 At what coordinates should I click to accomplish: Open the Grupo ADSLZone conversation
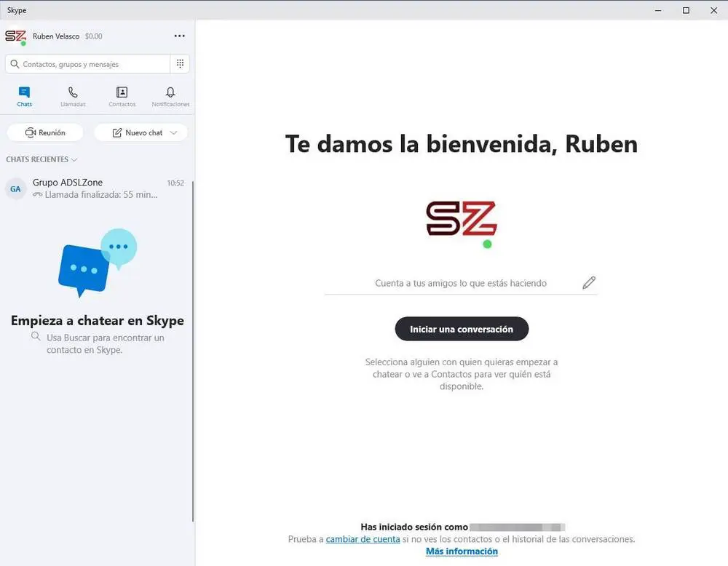95,188
